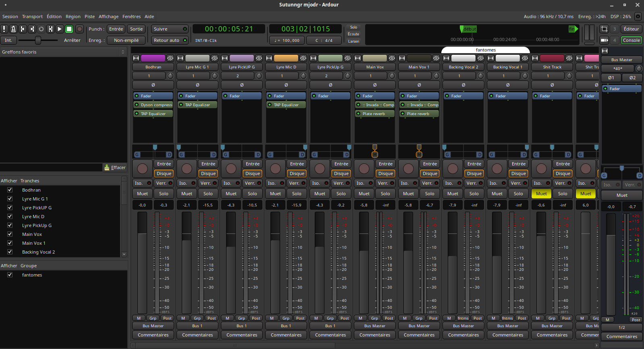Toggle the metronome click button
This screenshot has height=349, width=644.
coord(13,29)
